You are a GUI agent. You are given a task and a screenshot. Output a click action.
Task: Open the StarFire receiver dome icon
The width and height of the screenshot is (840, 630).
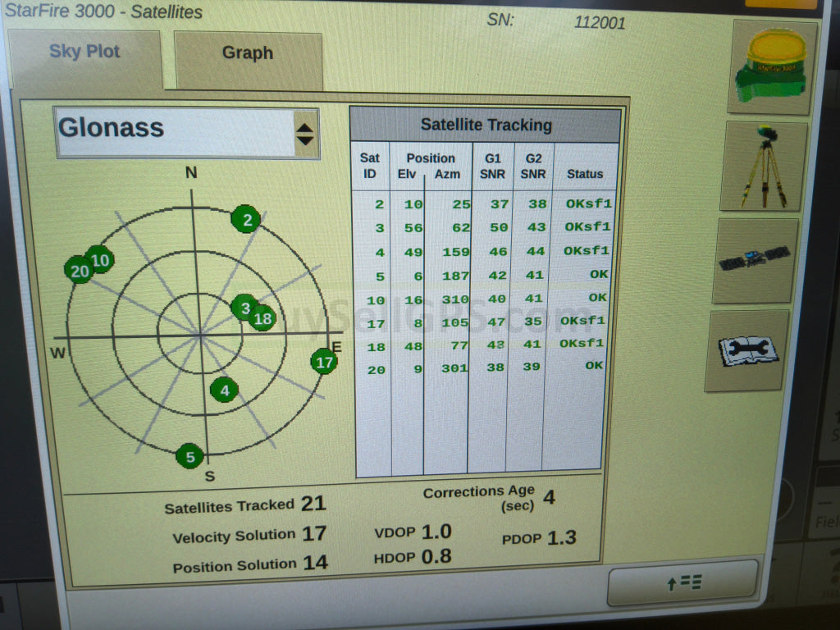[771, 66]
